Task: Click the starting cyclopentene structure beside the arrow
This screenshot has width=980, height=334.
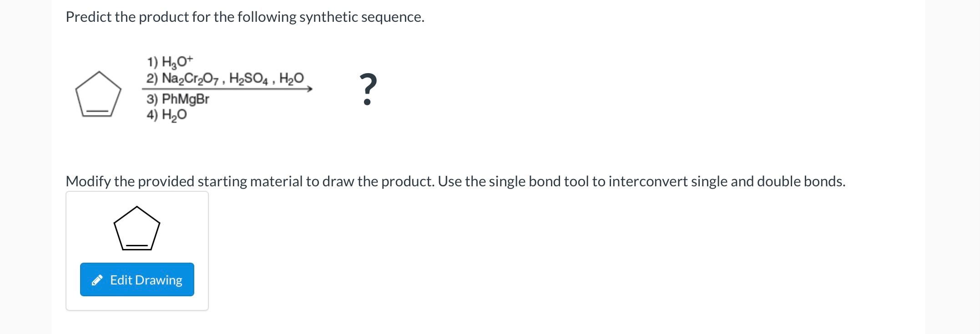Action: coord(98,93)
